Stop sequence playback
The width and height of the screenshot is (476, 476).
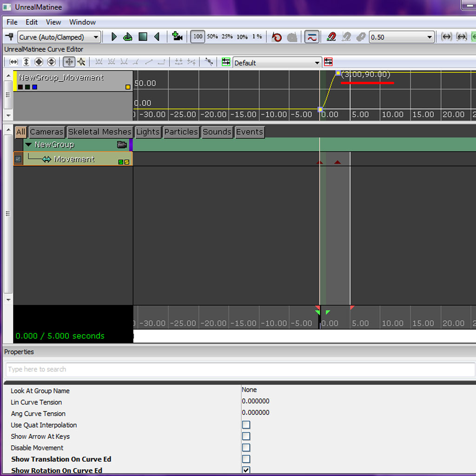coord(143,37)
